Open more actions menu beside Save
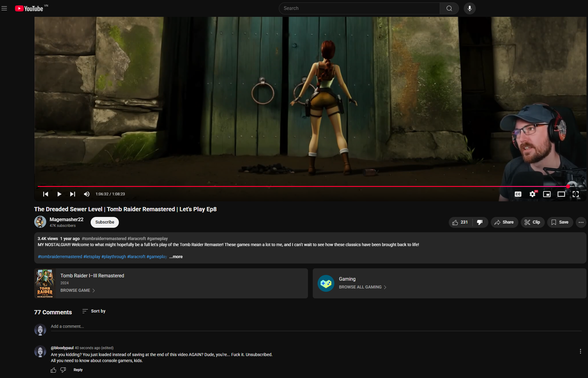Screen dimensions: 588x378 coord(581,222)
